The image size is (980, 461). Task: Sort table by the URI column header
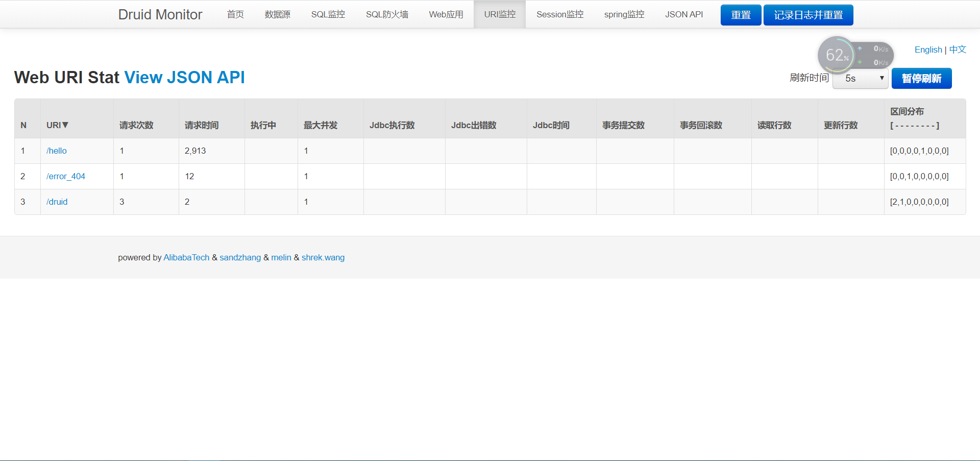pos(57,125)
